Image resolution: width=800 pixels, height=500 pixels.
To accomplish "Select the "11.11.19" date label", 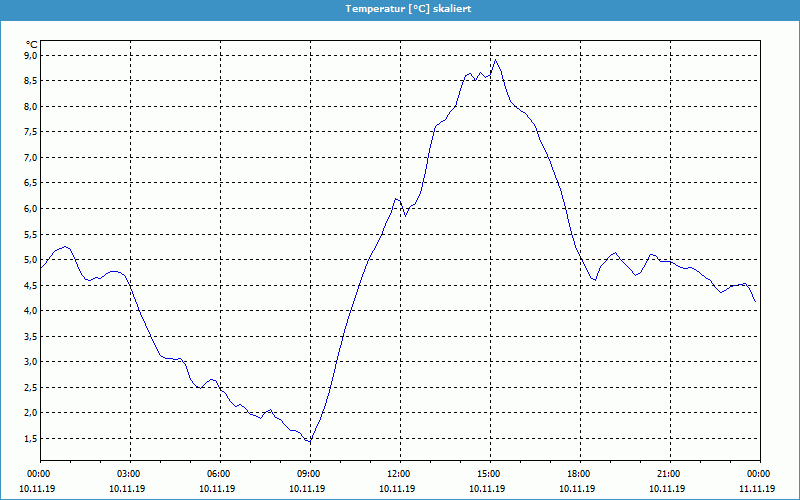I will pyautogui.click(x=757, y=488).
